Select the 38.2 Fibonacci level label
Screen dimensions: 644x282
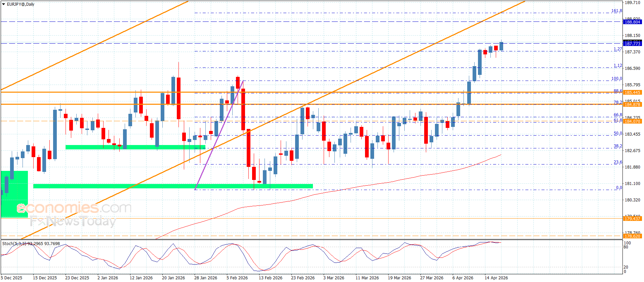[x=618, y=146]
